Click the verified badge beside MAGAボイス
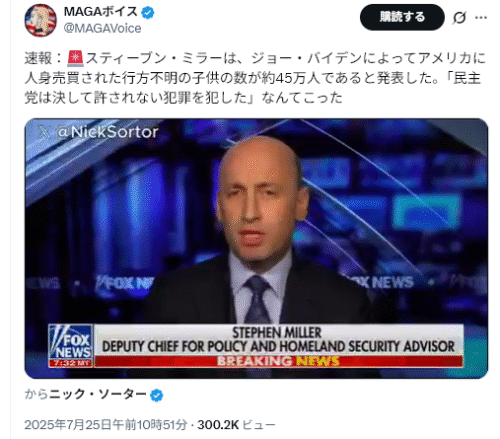Viewport: 500px width, 439px height. point(148,13)
